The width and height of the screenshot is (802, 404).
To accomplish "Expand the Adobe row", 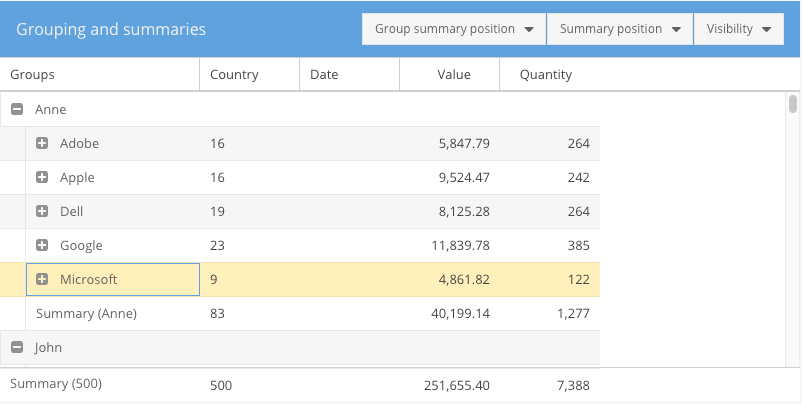I will click(42, 144).
